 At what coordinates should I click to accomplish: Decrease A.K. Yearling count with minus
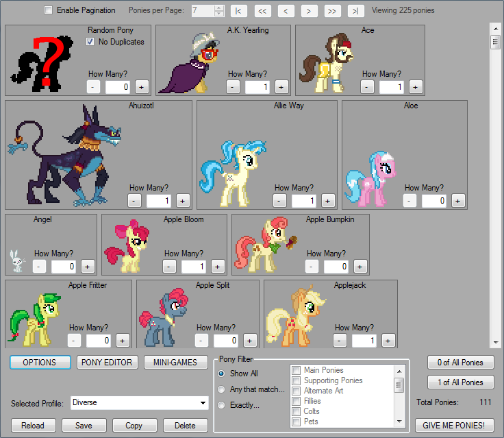(x=233, y=87)
